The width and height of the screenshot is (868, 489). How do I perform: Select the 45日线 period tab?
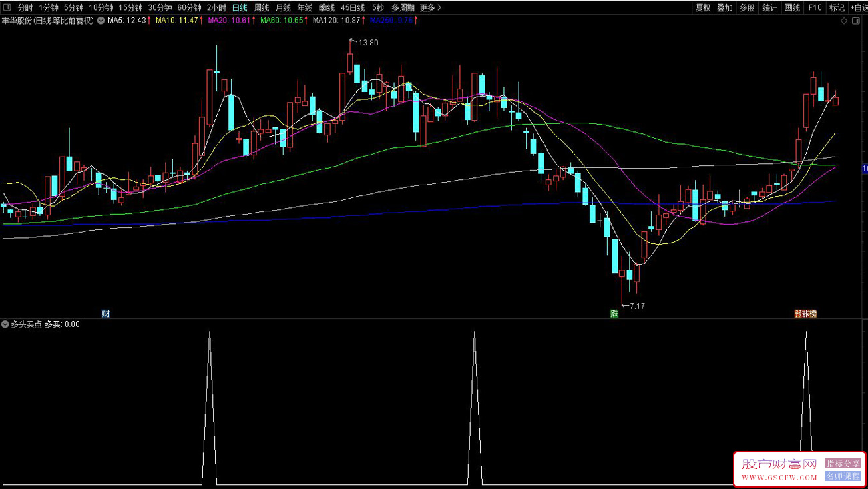pyautogui.click(x=353, y=8)
